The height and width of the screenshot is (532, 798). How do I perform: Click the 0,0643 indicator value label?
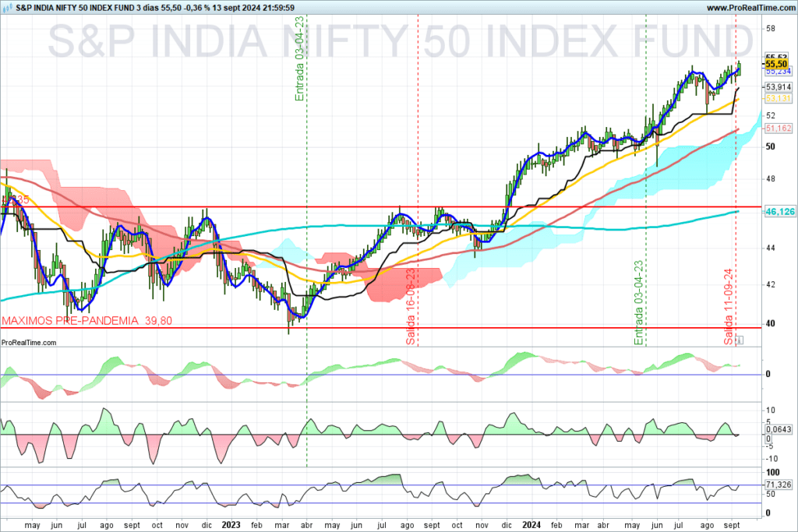779,429
